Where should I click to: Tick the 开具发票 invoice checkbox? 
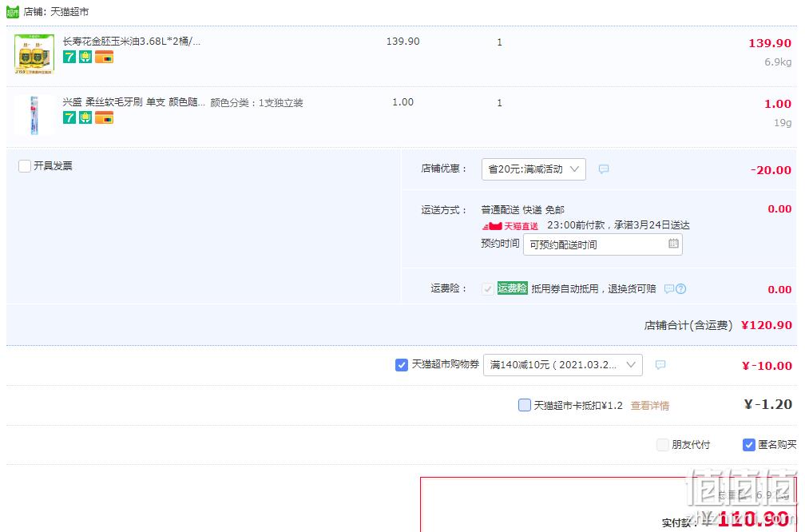click(x=24, y=166)
